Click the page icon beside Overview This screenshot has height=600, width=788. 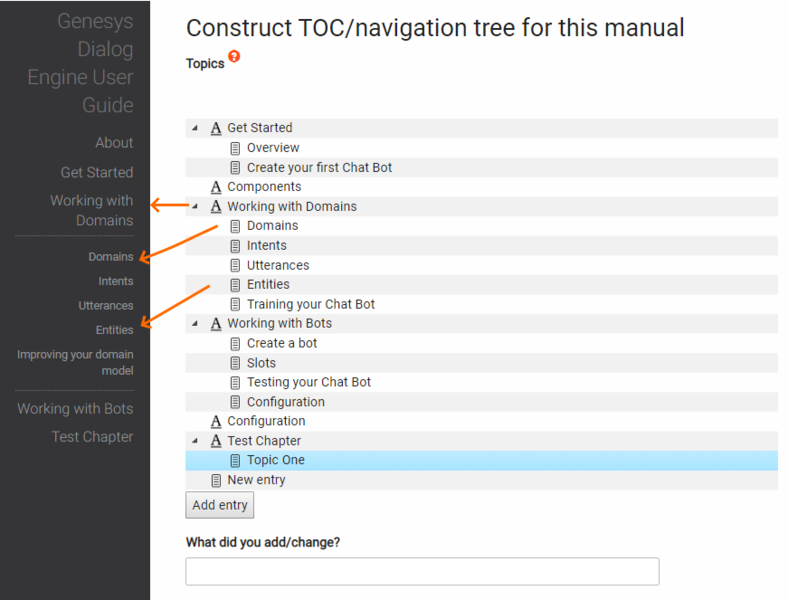point(235,148)
